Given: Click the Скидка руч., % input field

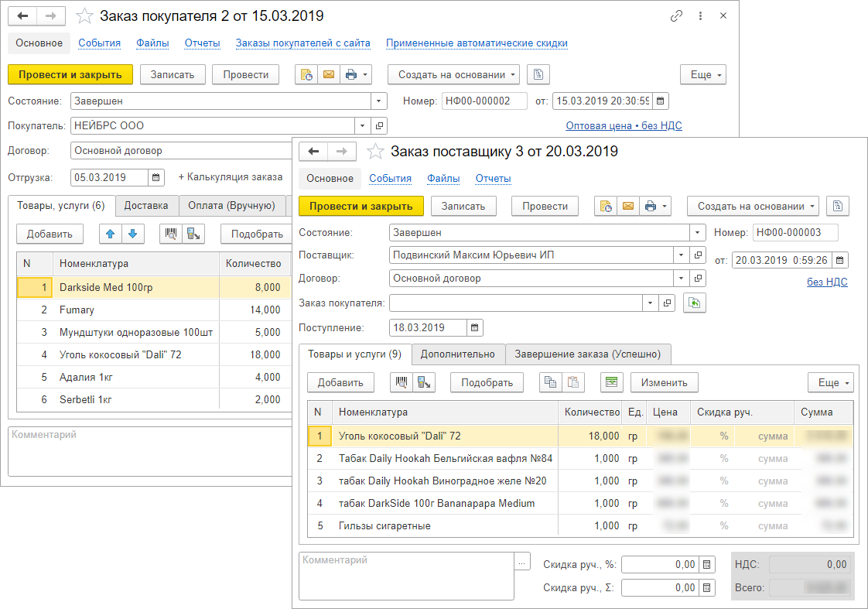Looking at the screenshot, I should [661, 565].
